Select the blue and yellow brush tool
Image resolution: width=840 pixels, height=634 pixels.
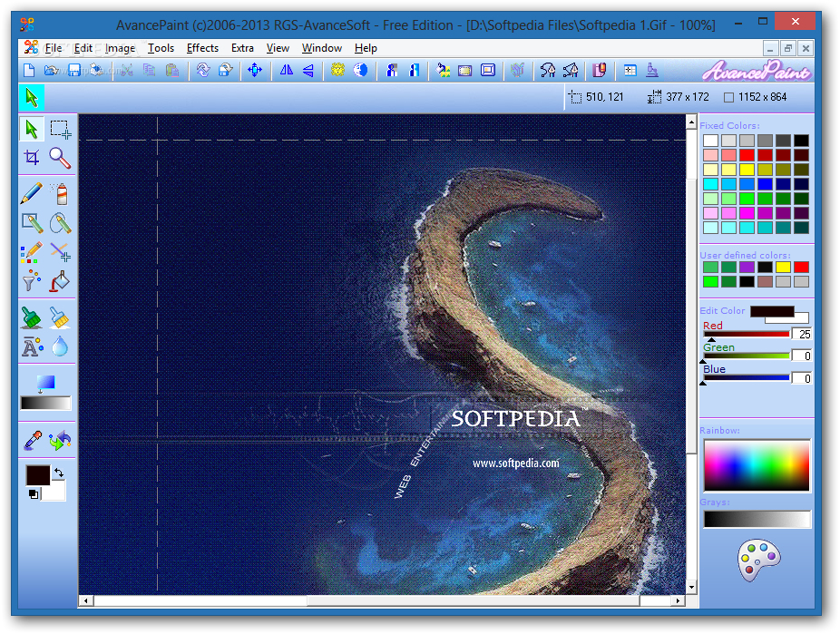pyautogui.click(x=60, y=317)
